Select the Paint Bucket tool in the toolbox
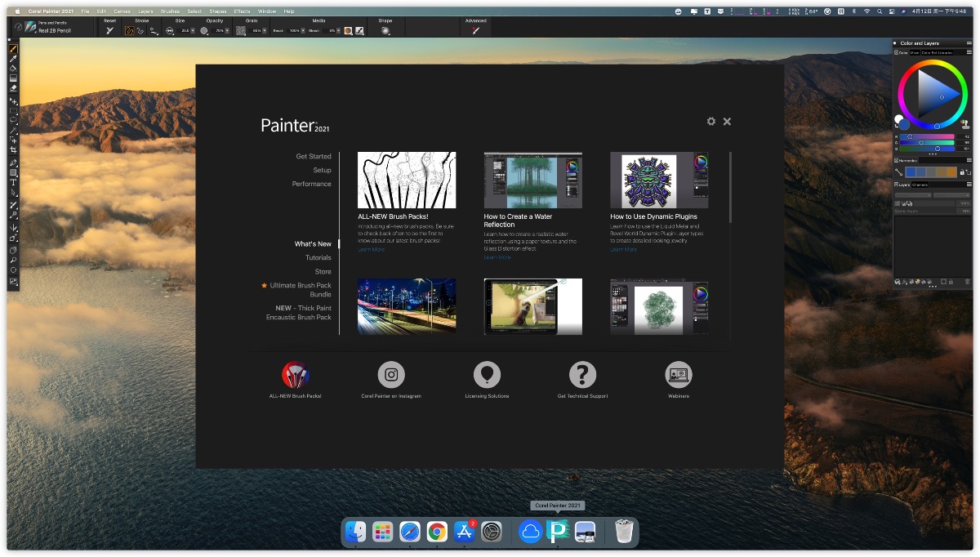 [13, 68]
